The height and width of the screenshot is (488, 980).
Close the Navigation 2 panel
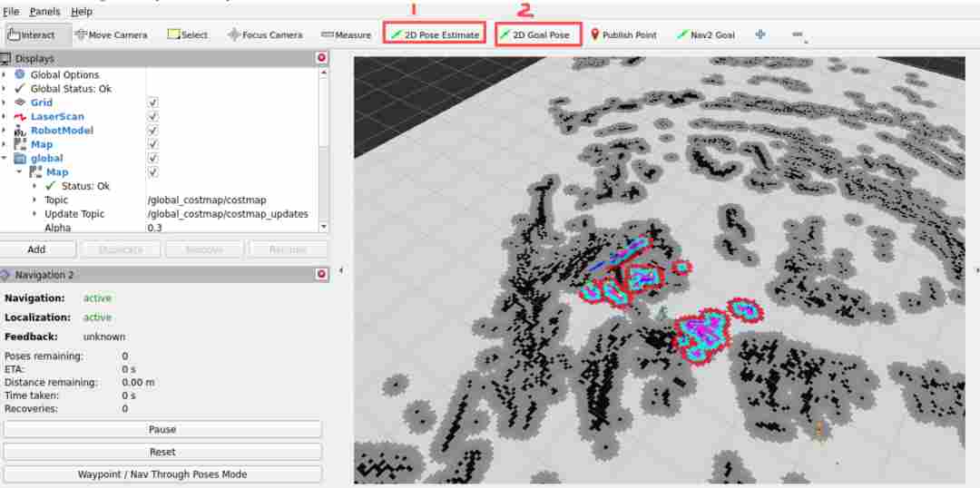[322, 274]
